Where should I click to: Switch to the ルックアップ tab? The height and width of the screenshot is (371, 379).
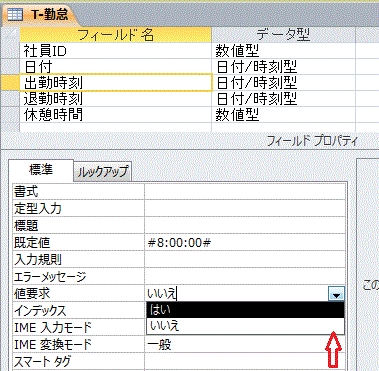point(102,172)
